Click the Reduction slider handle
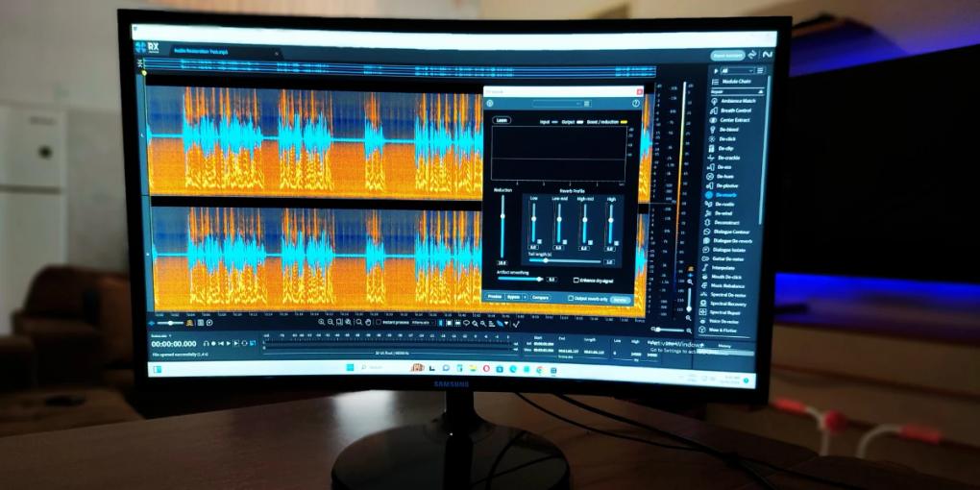 [502, 215]
